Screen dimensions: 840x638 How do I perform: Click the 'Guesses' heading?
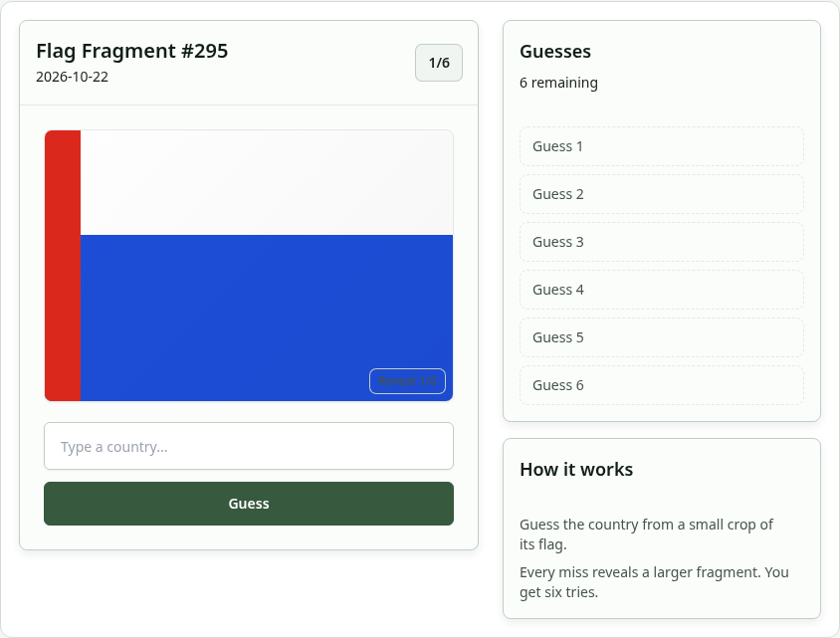click(x=555, y=52)
